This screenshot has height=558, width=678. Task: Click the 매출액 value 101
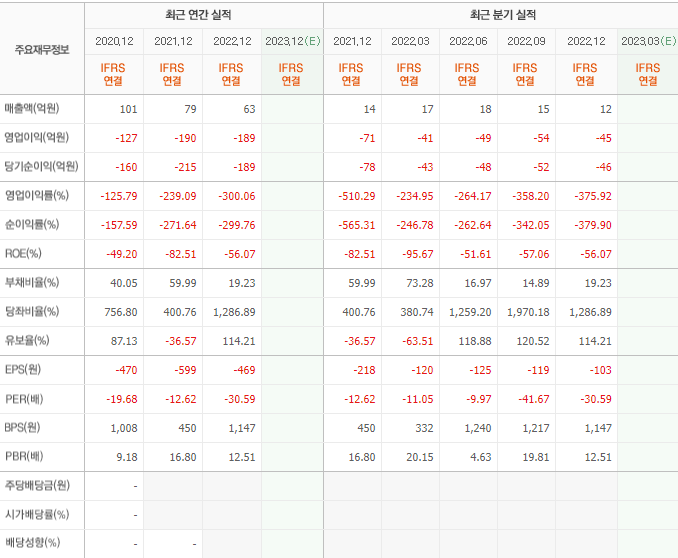point(128,109)
